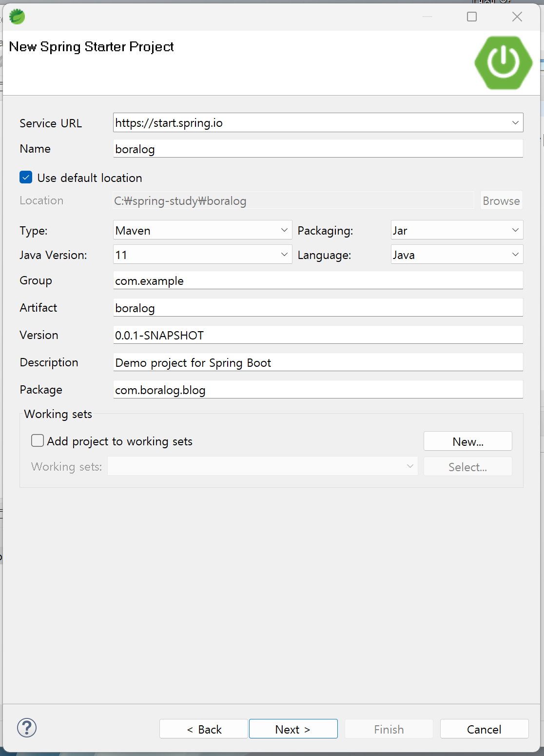Click the 'Java Version:' label
The image size is (544, 756).
(53, 255)
